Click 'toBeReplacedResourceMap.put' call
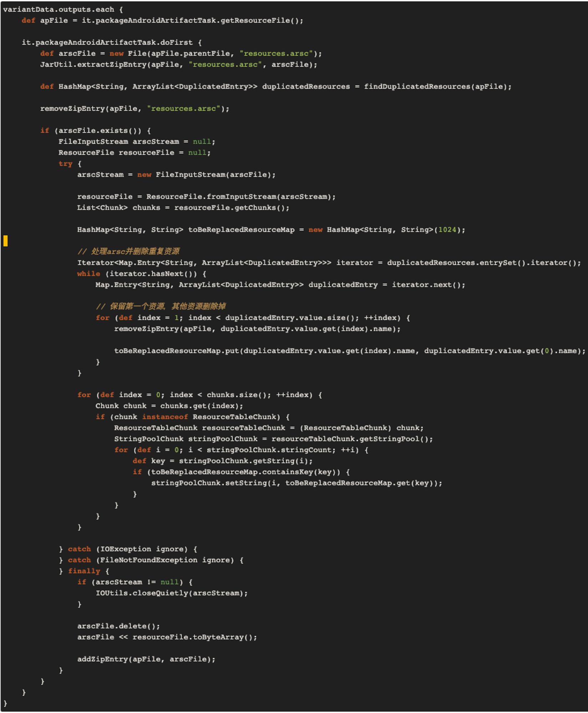The height and width of the screenshot is (713, 588). pos(177,351)
